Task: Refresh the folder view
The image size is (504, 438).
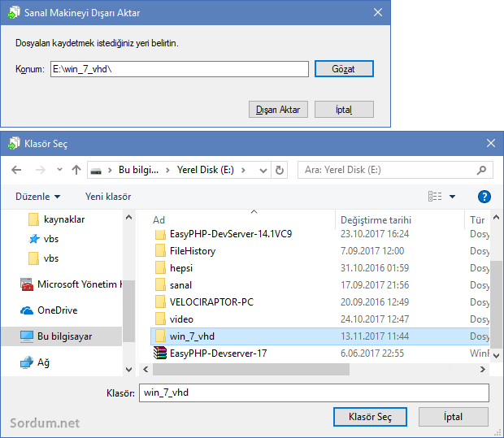Action: (280, 170)
